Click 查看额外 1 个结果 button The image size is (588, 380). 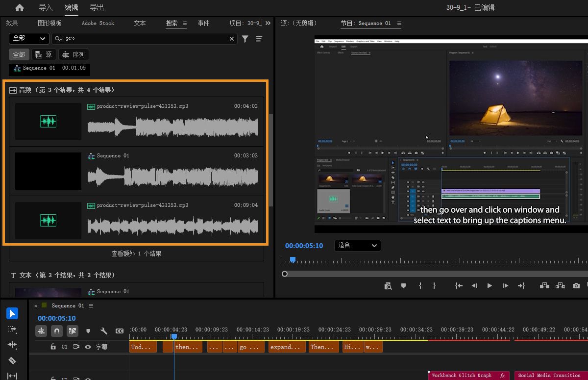[x=136, y=253]
